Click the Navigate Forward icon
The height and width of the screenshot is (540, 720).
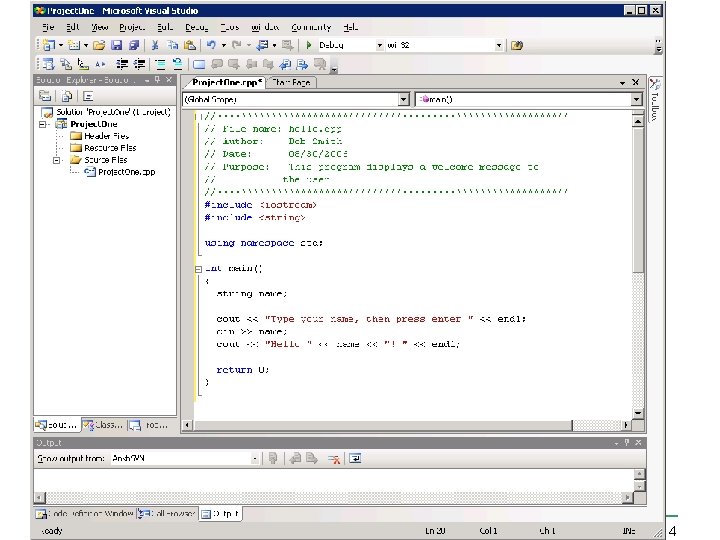point(287,45)
